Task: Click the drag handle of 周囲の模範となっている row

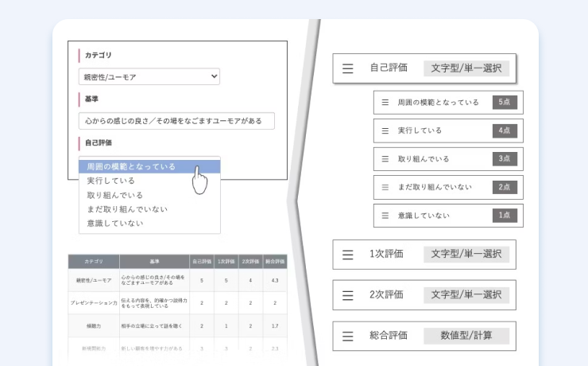Action: pos(385,103)
